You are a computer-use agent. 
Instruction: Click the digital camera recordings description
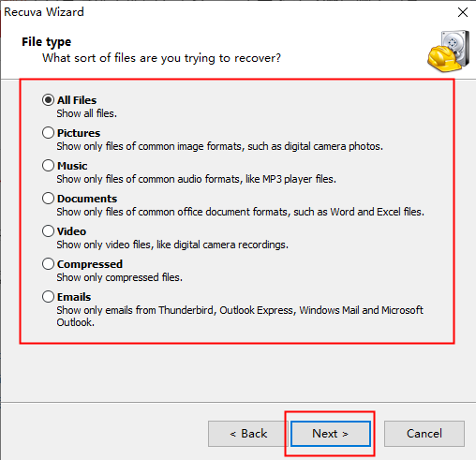pos(172,245)
